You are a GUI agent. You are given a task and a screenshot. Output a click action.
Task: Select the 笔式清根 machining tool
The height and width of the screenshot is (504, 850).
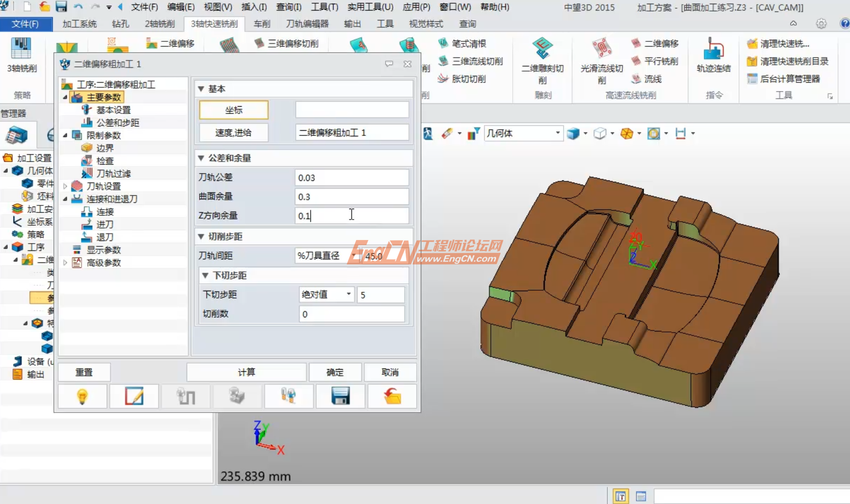(x=463, y=43)
